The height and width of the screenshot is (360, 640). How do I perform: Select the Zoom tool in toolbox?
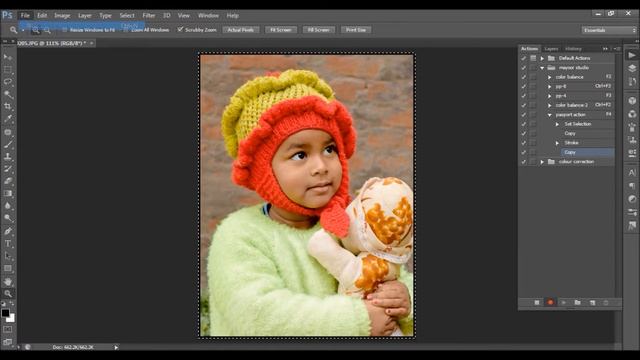[8, 293]
